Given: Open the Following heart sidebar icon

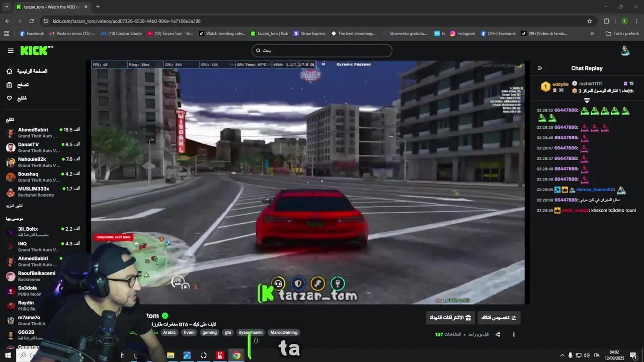Looking at the screenshot, I should pos(10,98).
